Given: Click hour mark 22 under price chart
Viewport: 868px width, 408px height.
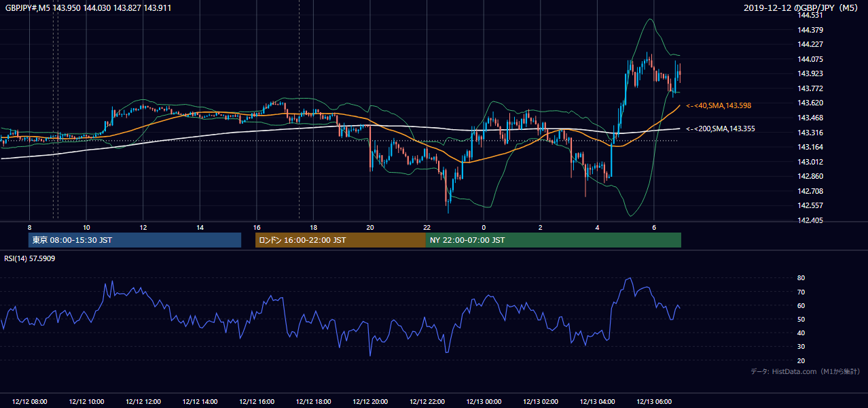Looking at the screenshot, I should click(427, 227).
